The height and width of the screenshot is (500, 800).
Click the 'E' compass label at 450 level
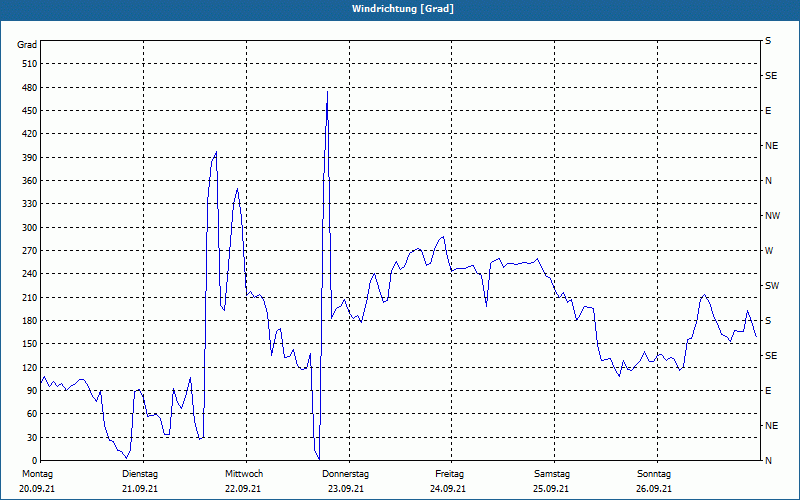[x=768, y=111]
